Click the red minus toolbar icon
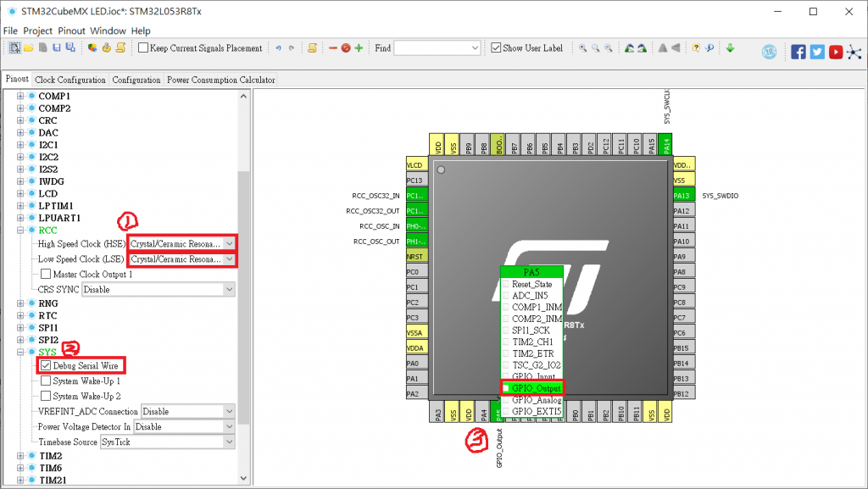Image resolution: width=868 pixels, height=489 pixels. [332, 48]
